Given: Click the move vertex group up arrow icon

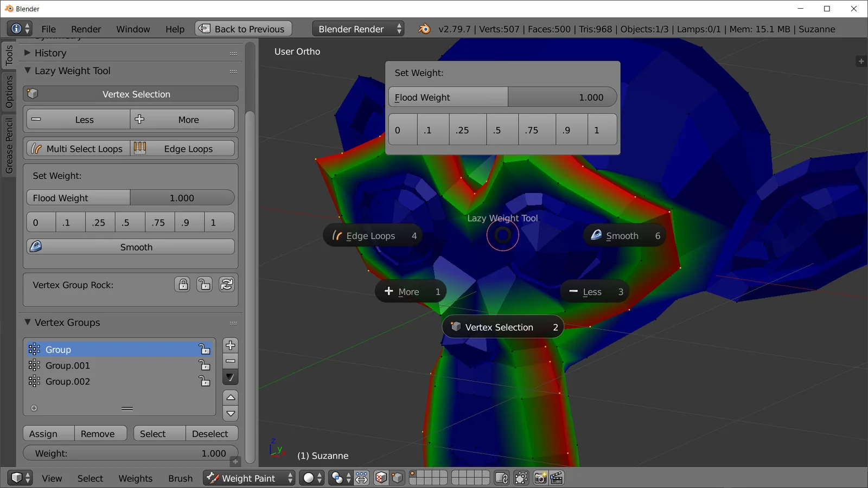Looking at the screenshot, I should tap(230, 397).
